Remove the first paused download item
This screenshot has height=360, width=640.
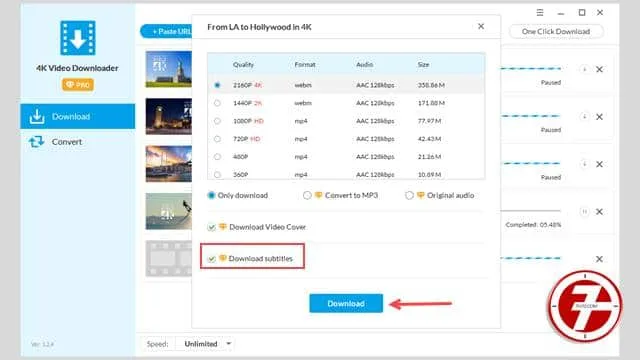[x=599, y=69]
